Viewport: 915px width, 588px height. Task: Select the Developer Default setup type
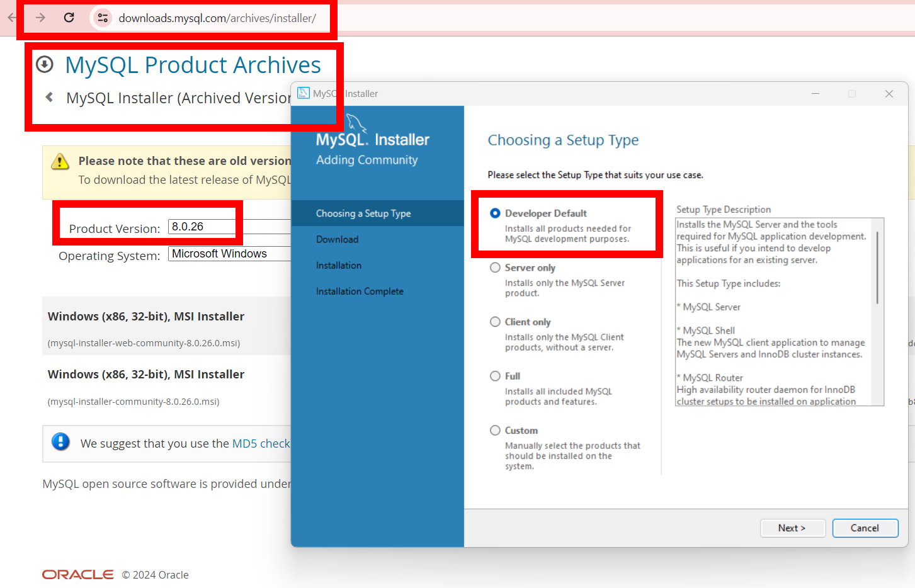[x=496, y=213]
